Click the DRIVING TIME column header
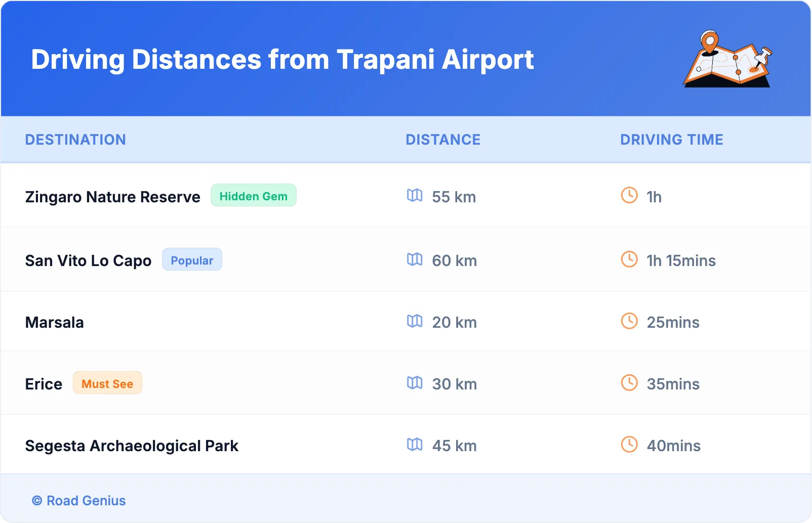Screen dimensions: 812x523 [672, 140]
